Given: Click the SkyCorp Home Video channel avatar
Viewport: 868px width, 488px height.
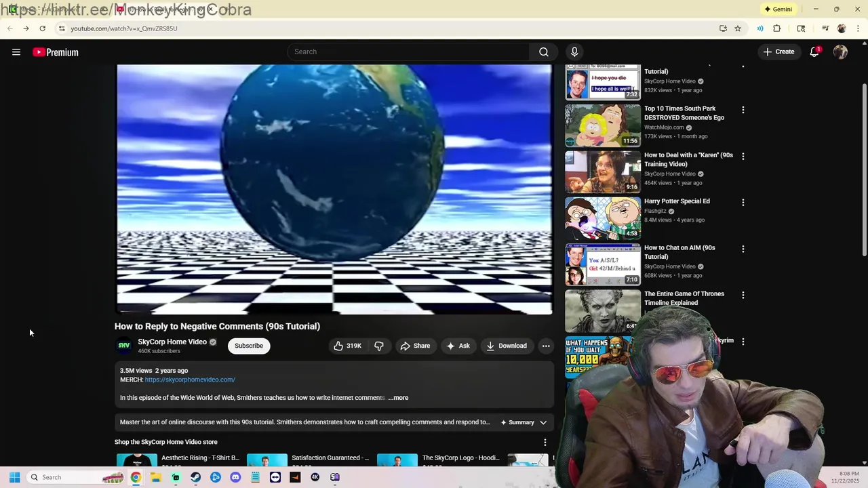Looking at the screenshot, I should (x=124, y=346).
